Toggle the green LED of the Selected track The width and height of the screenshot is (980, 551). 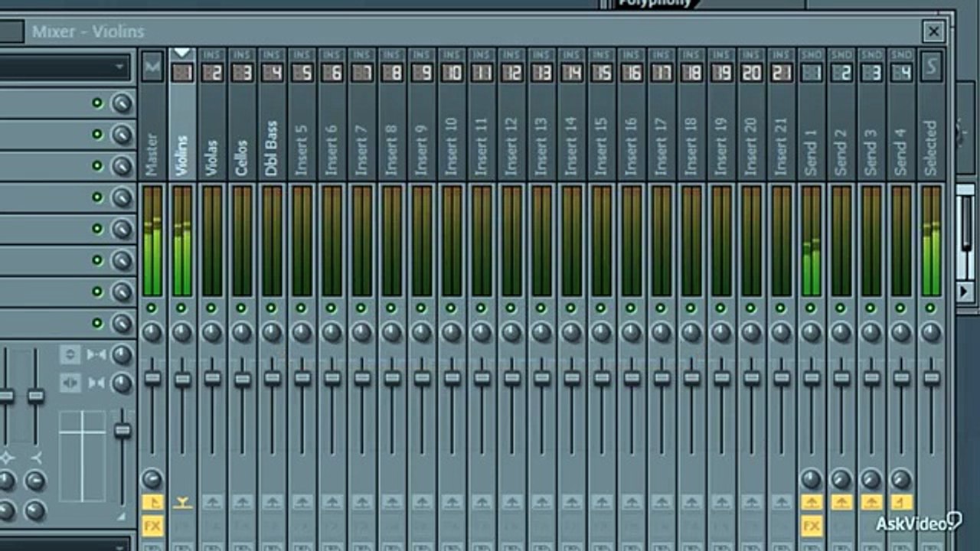pyautogui.click(x=930, y=308)
